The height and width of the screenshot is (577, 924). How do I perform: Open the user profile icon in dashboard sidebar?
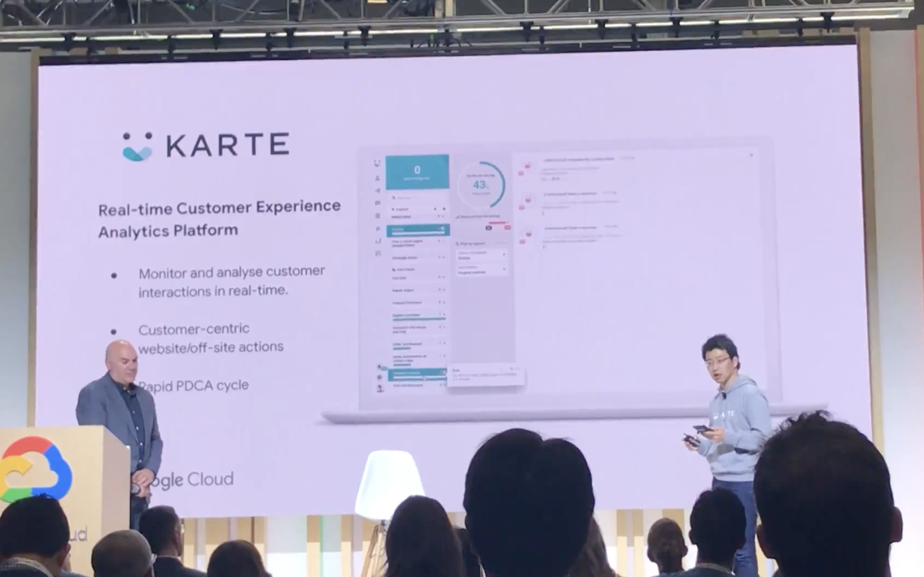coord(377,178)
